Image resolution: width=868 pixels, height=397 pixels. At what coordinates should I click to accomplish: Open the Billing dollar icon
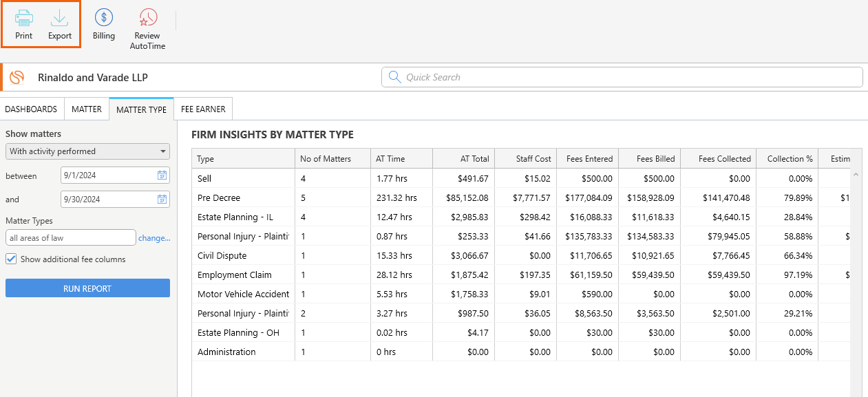click(x=104, y=18)
